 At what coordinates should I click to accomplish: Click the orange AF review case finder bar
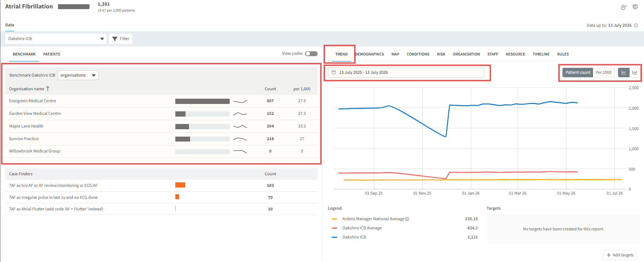[180, 185]
